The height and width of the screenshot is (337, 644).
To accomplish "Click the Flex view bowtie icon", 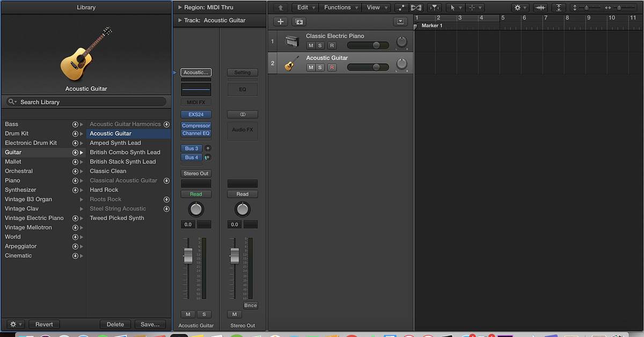I will (x=416, y=8).
